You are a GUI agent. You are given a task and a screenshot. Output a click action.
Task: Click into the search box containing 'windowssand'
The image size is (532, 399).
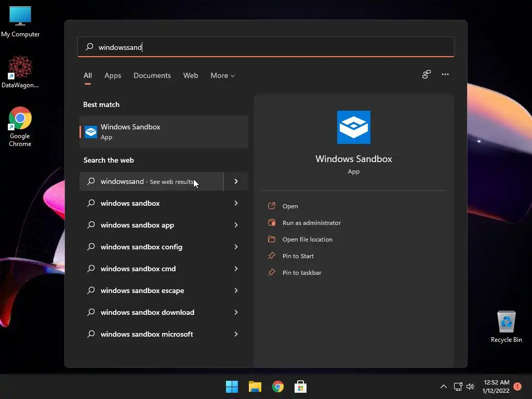click(x=266, y=47)
